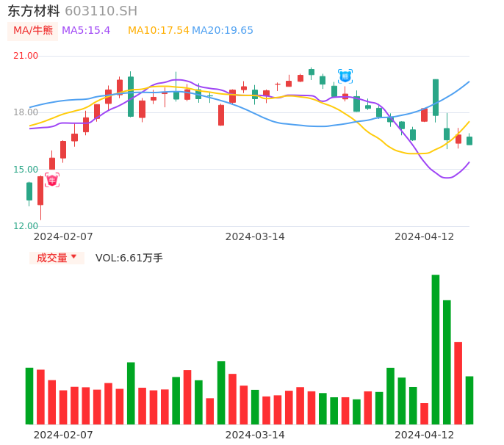The width and height of the screenshot is (504, 445).
Task: Select the MA/牛熊 indicator button
Action: coord(33,31)
